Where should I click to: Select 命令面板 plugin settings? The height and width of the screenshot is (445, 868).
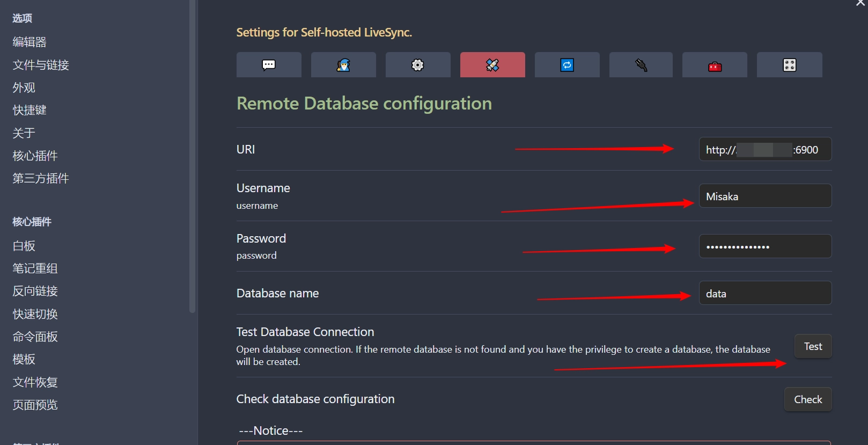click(35, 337)
